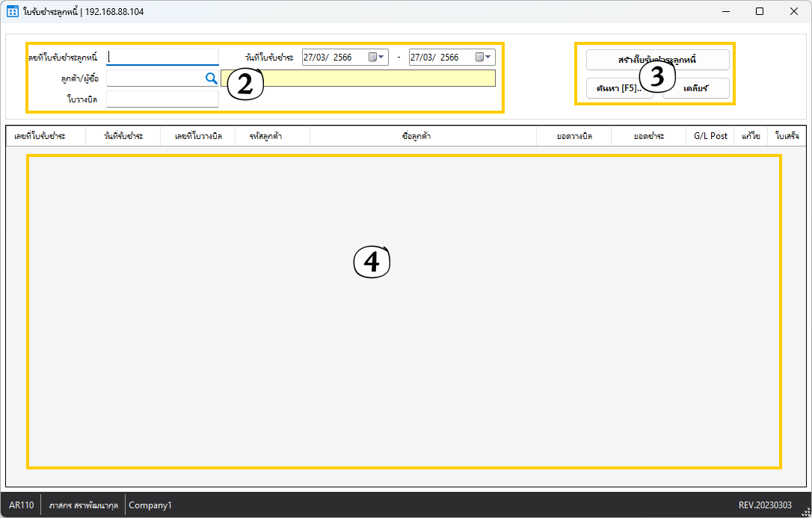Focus the เลขที่ใบรับชำระลูกหนี้ input field
812x518 pixels.
(162, 58)
